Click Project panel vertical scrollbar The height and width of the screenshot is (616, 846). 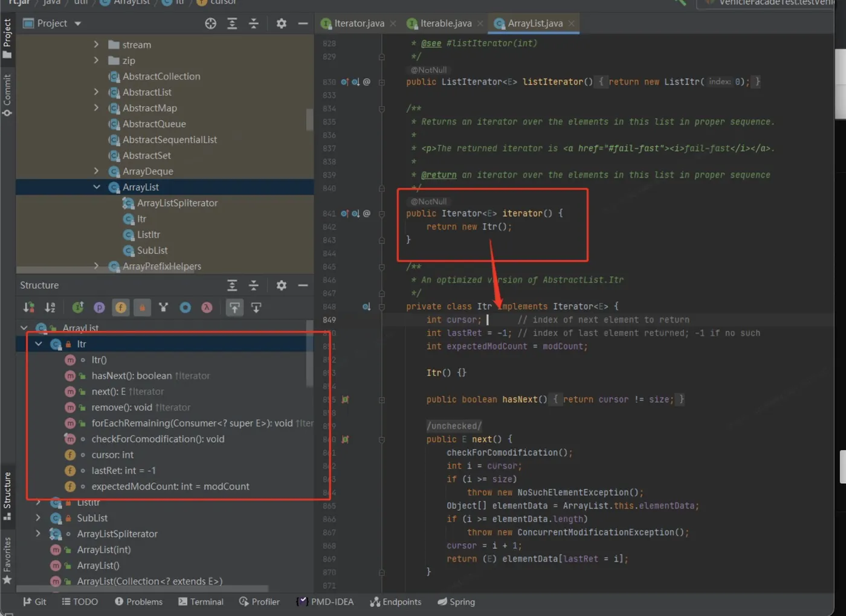309,119
